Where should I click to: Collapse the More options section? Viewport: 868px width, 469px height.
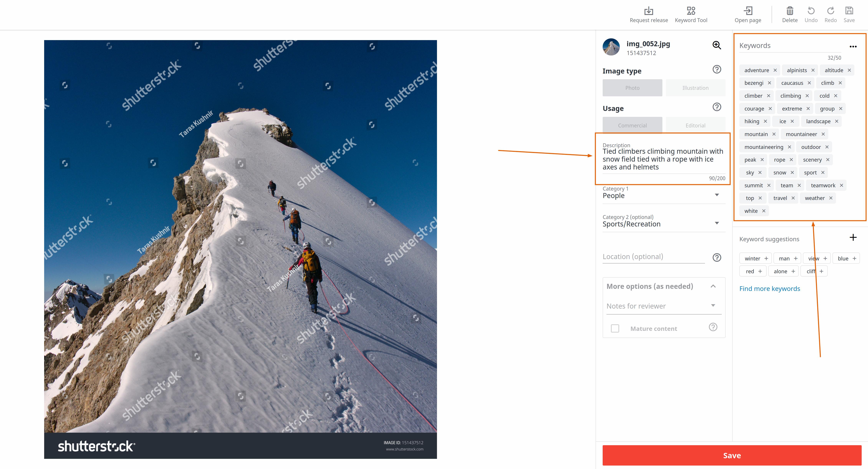pos(713,286)
